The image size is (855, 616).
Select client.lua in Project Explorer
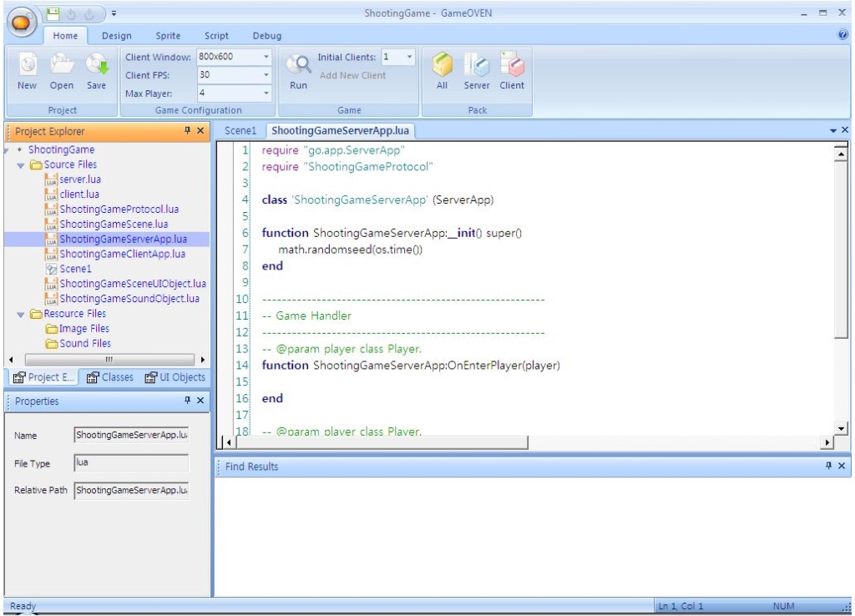click(x=79, y=194)
